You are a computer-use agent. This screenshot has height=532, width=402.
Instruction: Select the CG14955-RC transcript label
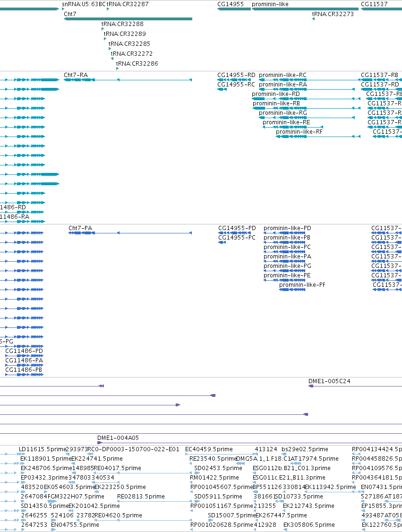pyautogui.click(x=236, y=84)
